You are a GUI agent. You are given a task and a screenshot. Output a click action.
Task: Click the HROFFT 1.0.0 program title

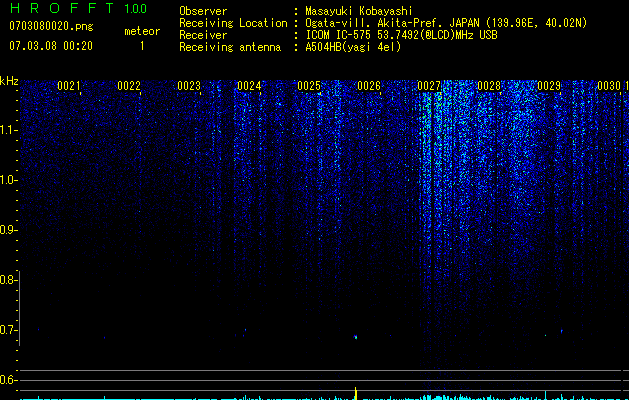click(x=78, y=8)
